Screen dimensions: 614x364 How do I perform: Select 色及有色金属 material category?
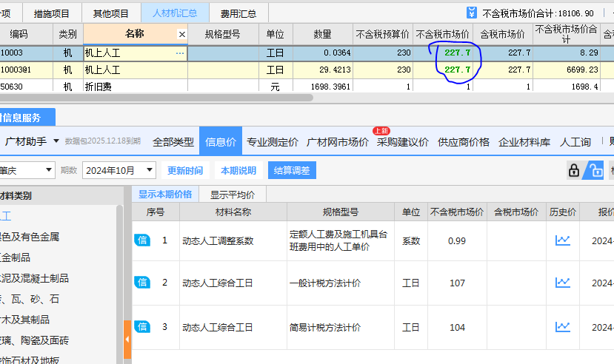(30, 237)
